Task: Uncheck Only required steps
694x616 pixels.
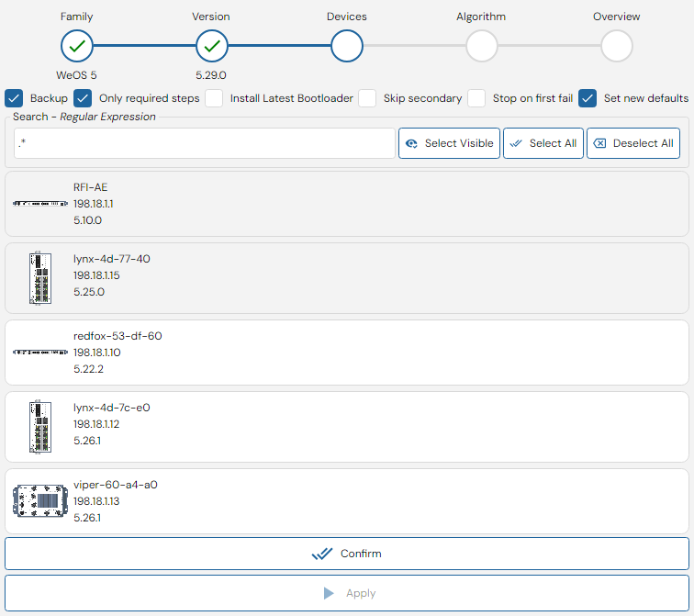Action: 83,98
